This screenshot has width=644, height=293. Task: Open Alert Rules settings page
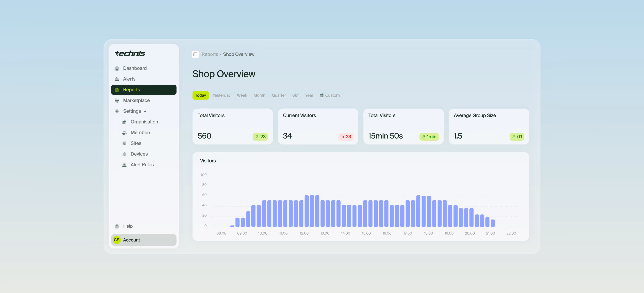tap(142, 165)
